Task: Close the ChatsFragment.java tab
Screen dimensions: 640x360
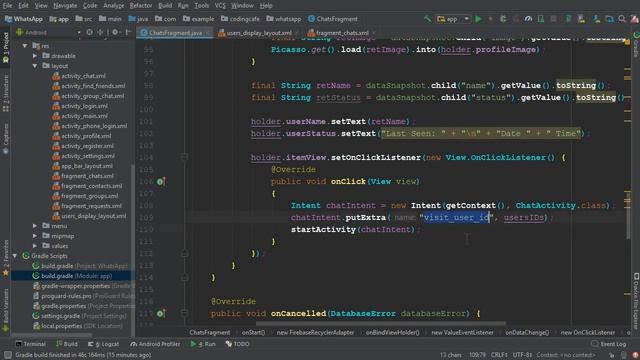Action: click(208, 33)
